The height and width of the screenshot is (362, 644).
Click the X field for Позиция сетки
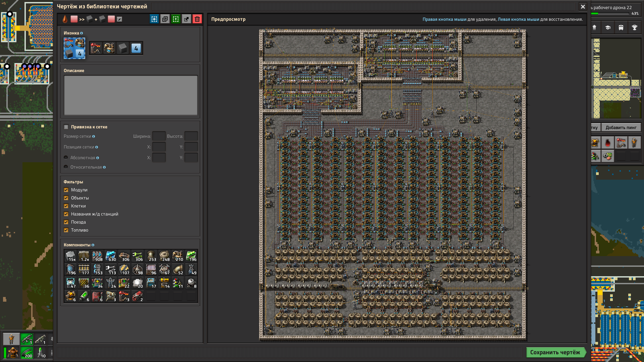click(x=159, y=147)
